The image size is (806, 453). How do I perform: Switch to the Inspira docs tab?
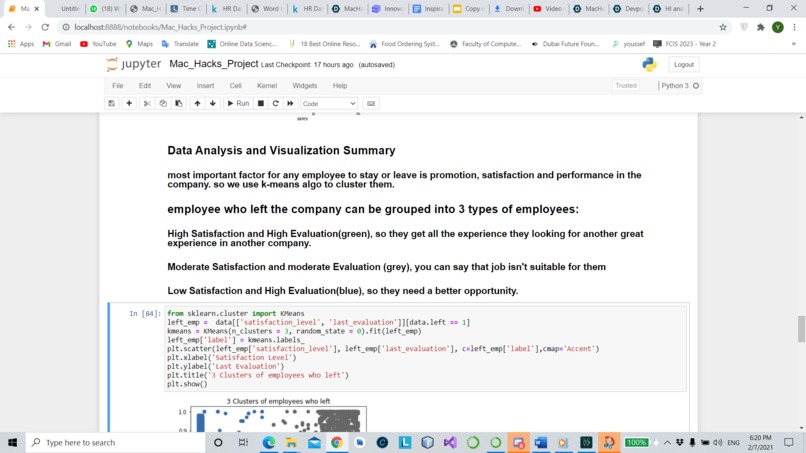coord(428,9)
